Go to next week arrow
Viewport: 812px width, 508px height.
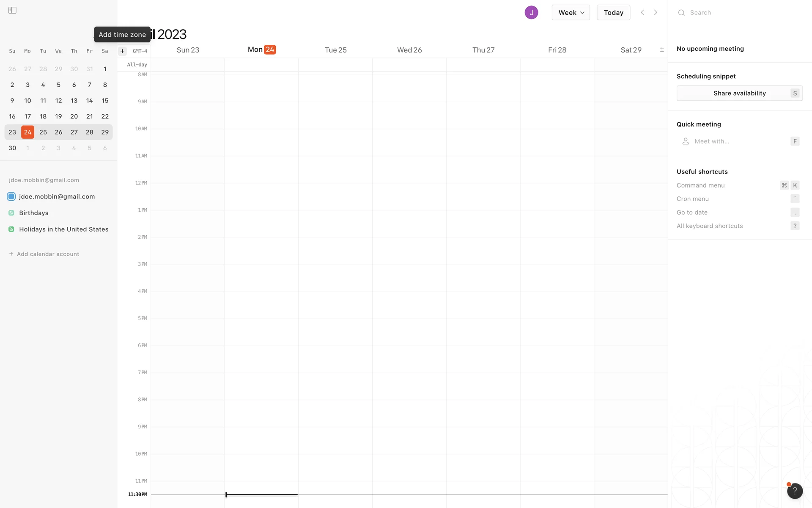pyautogui.click(x=656, y=13)
